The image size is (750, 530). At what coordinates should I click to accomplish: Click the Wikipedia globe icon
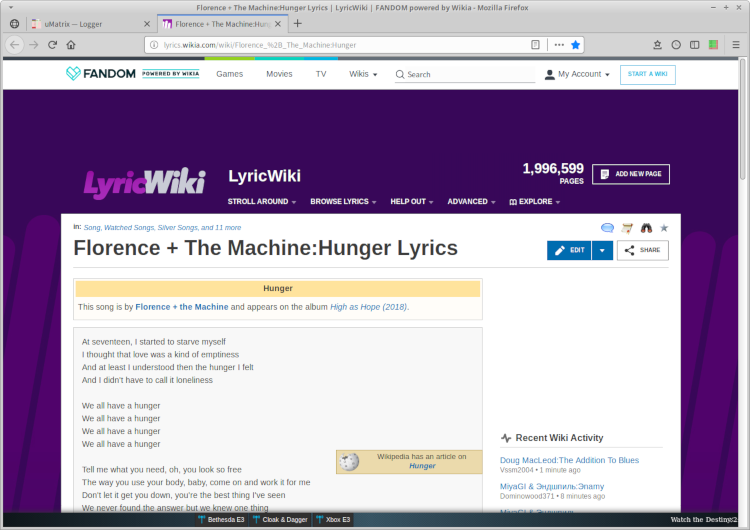[349, 462]
